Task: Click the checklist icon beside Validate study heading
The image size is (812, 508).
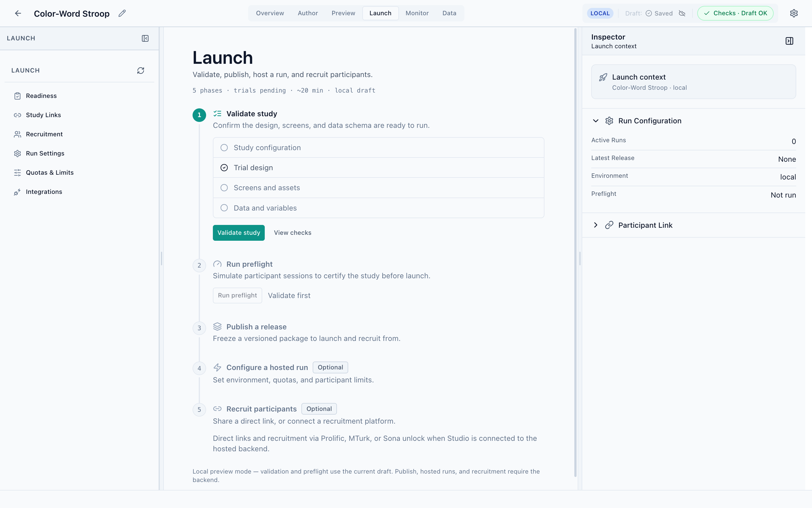Action: click(217, 113)
